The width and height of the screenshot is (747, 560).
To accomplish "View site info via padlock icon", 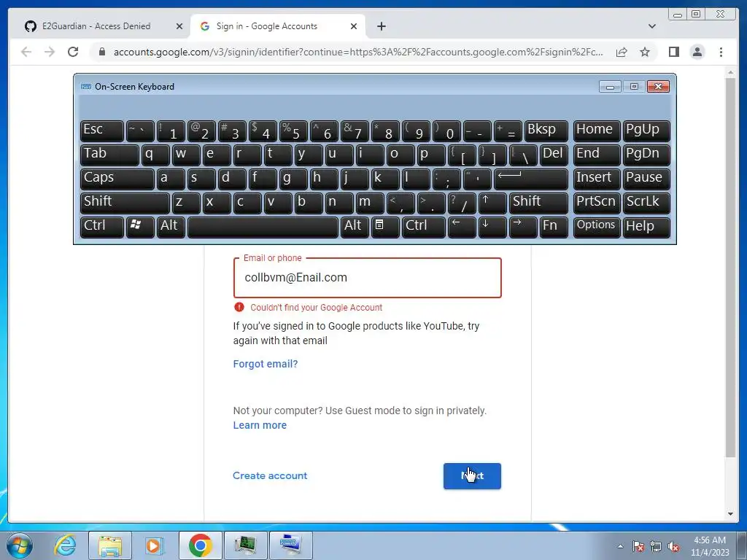I will click(101, 52).
